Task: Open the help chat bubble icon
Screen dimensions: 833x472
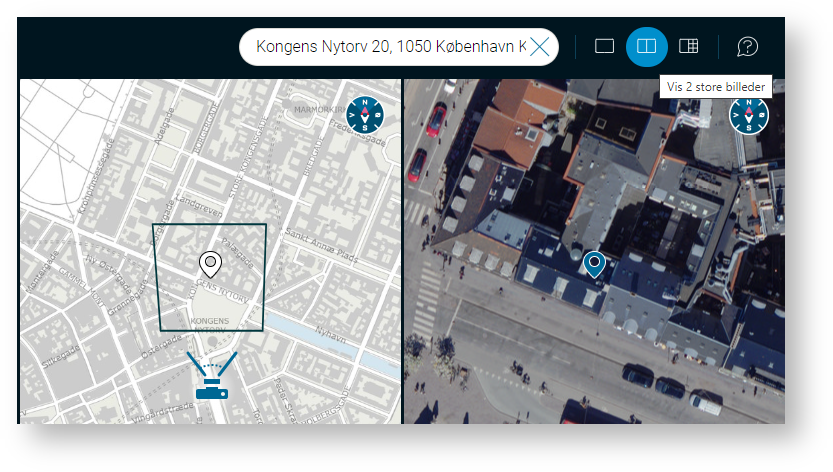Action: (x=747, y=46)
